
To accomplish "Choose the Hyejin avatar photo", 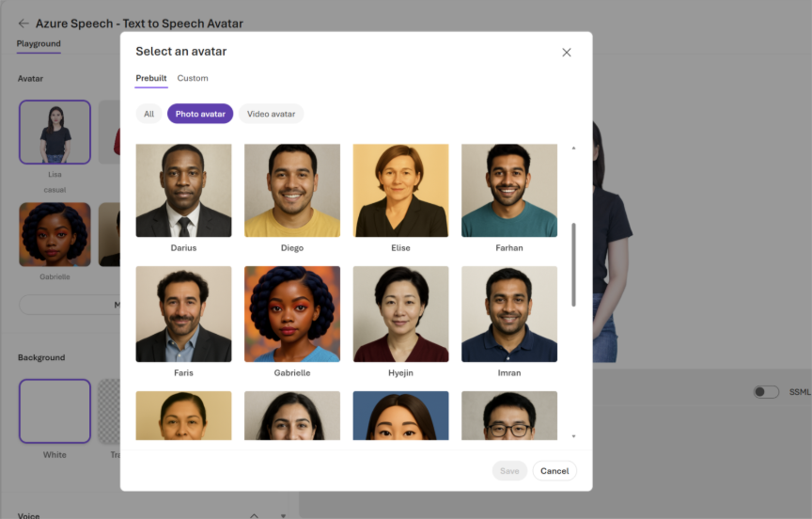I will click(x=400, y=314).
